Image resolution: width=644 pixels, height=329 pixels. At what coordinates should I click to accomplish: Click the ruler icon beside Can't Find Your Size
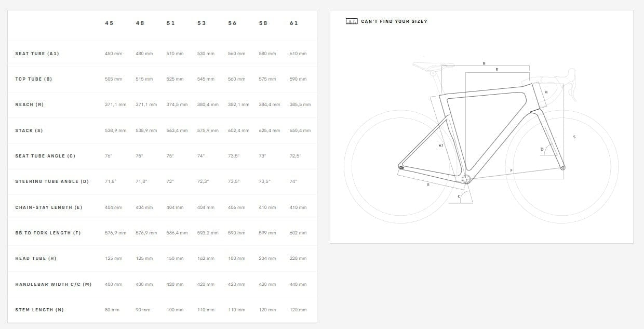[x=352, y=21]
